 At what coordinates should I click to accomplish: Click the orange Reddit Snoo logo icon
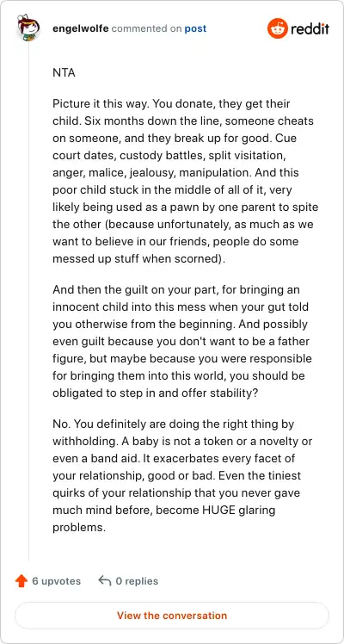click(278, 28)
